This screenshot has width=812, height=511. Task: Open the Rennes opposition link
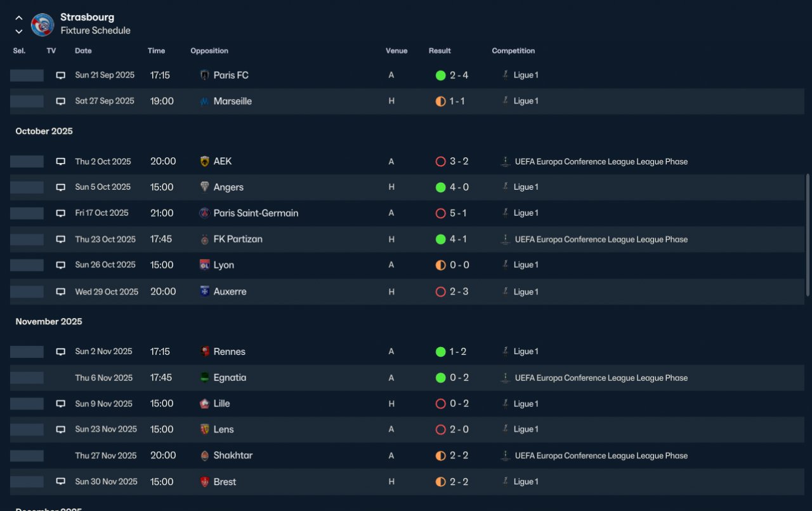(x=230, y=352)
